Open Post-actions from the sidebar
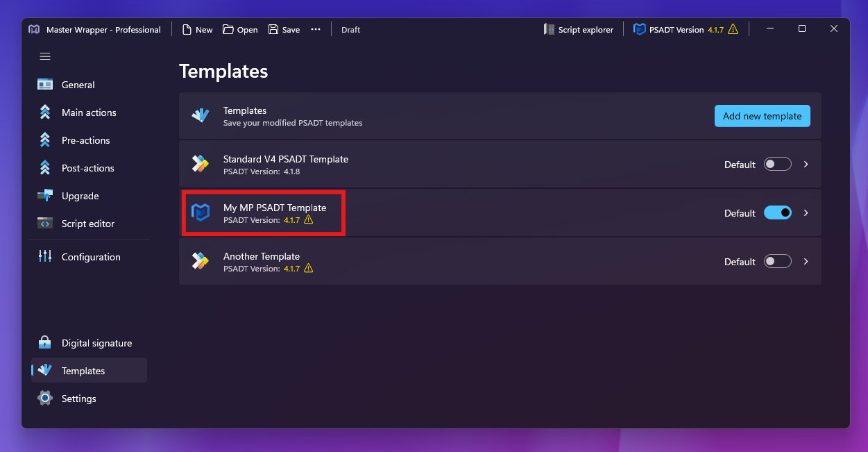This screenshot has height=452, width=868. [x=44, y=167]
